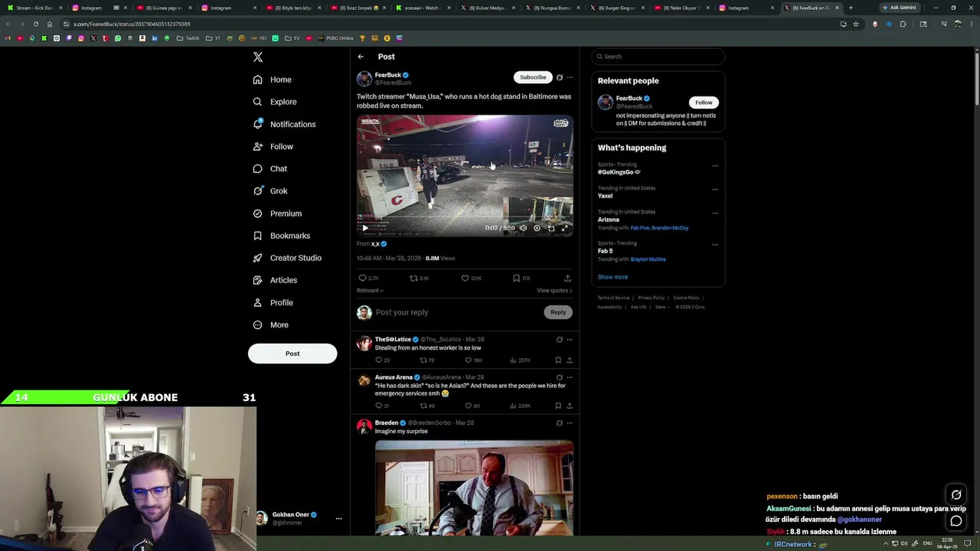Click the Chrome Home icon in the toolbar
This screenshot has width=980, height=551.
[50, 24]
